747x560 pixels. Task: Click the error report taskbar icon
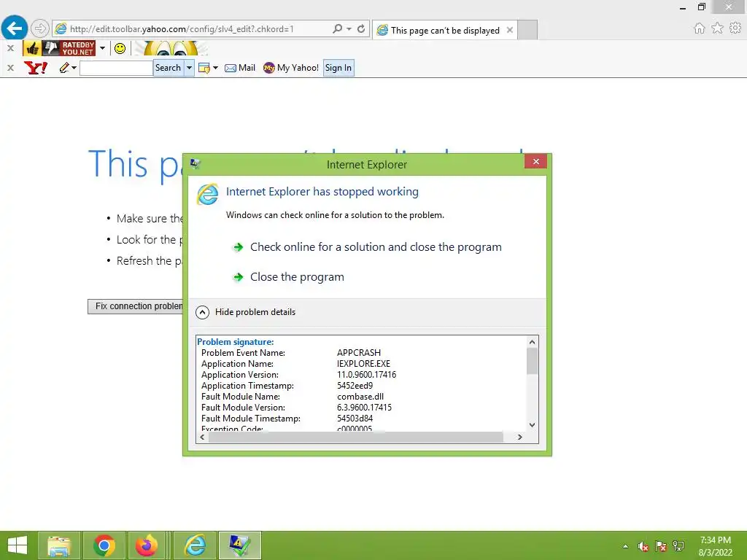239,545
